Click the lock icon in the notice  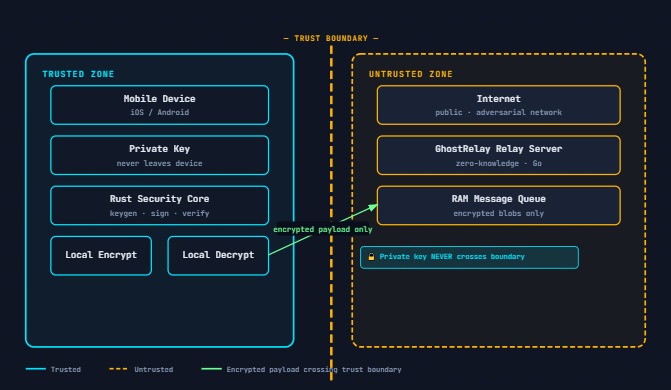(371, 257)
